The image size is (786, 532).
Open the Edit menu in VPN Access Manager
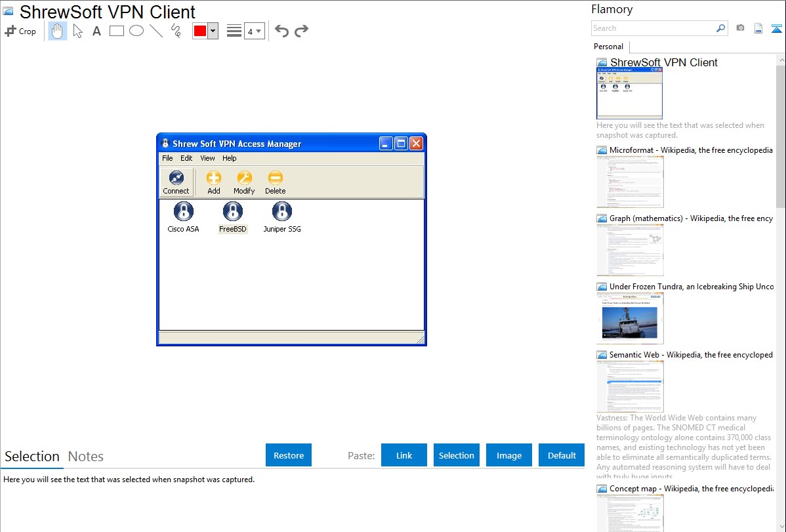[186, 158]
